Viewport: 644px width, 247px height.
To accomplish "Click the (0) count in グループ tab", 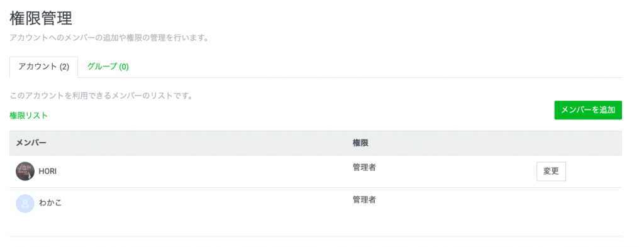I will tap(124, 67).
